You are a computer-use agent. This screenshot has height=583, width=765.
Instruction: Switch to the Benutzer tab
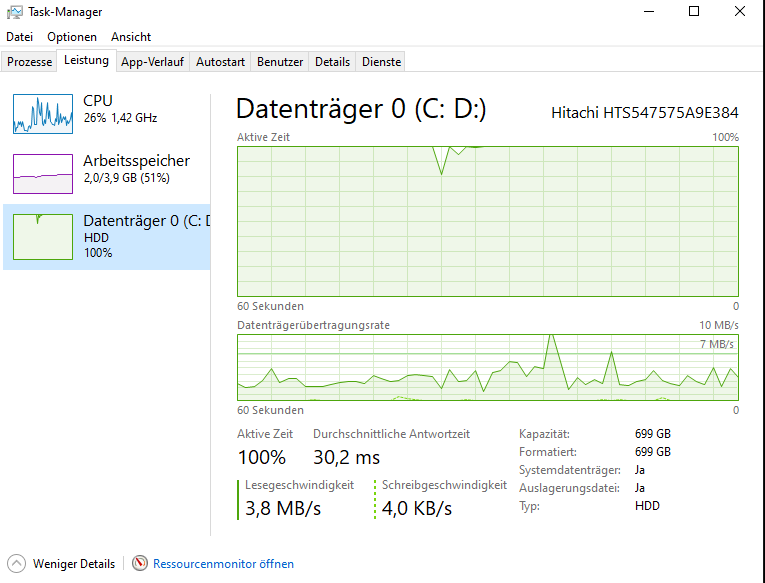pyautogui.click(x=280, y=62)
